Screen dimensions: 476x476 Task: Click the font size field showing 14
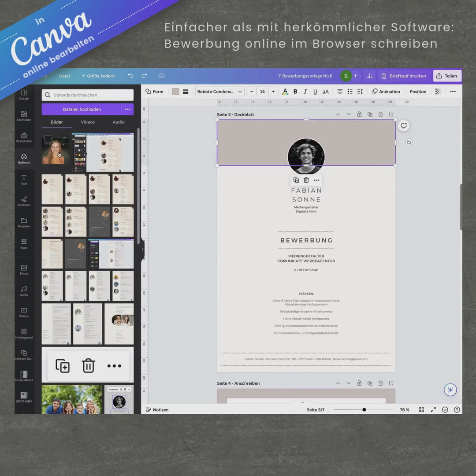262,91
